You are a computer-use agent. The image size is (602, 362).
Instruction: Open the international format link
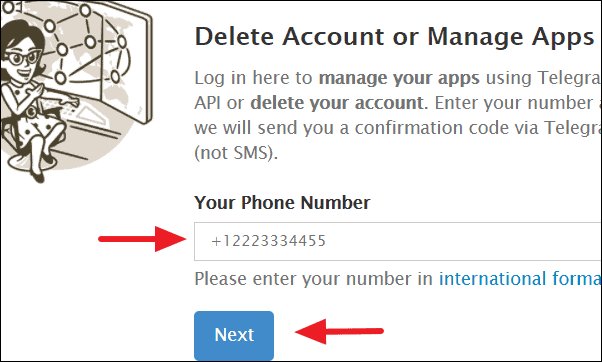tap(520, 279)
